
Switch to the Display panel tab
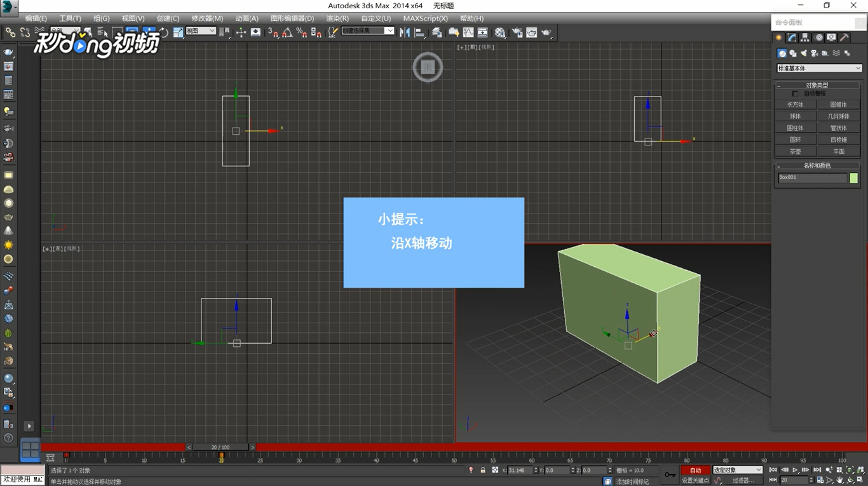(831, 37)
